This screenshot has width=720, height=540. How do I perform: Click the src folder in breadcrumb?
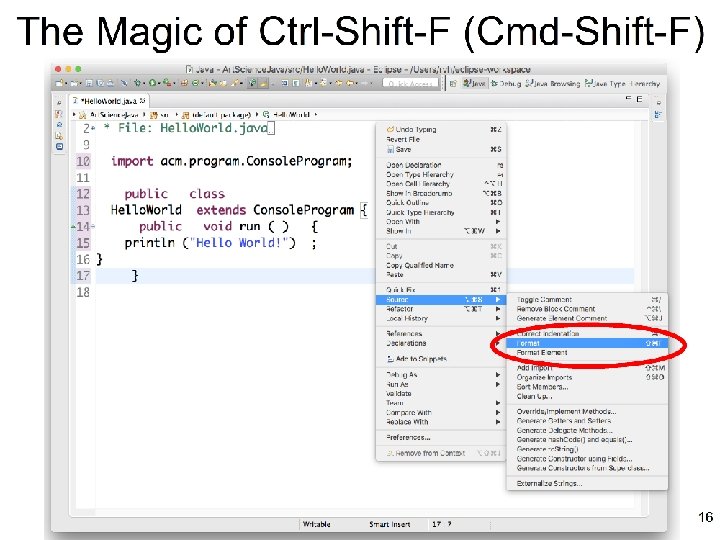160,114
